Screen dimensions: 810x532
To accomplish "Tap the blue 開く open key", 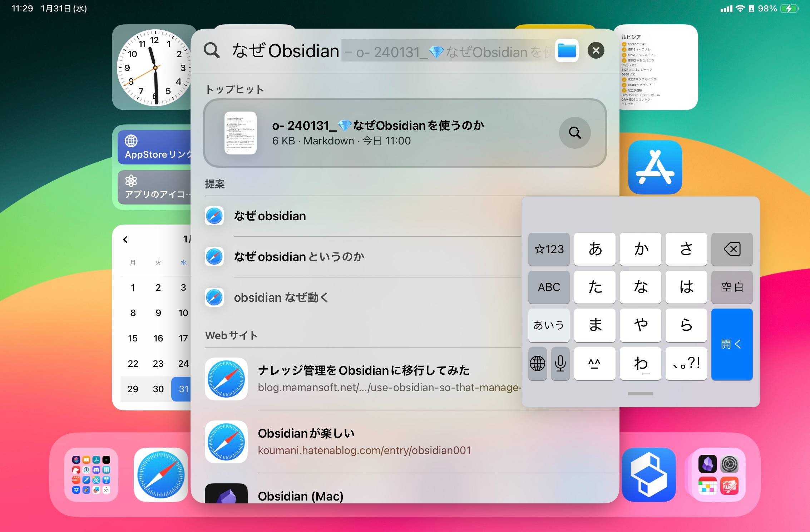I will click(732, 344).
